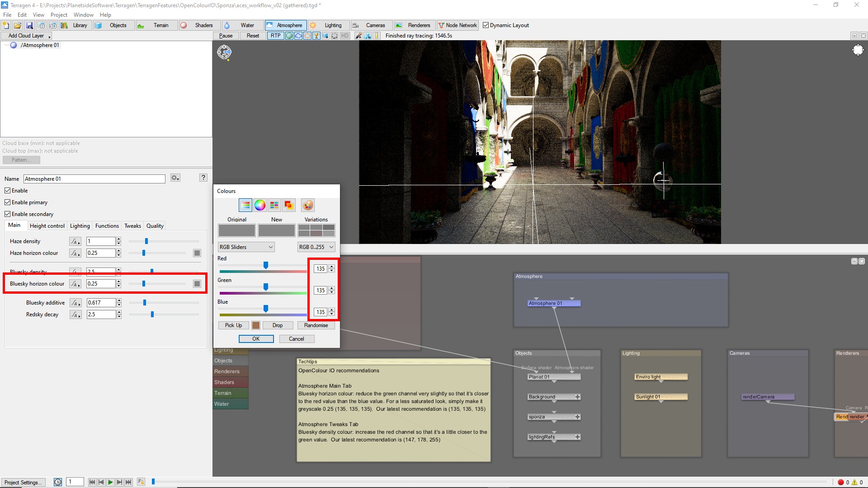868x488 pixels.
Task: Click the camera reset icon at preview top right
Action: tap(858, 50)
